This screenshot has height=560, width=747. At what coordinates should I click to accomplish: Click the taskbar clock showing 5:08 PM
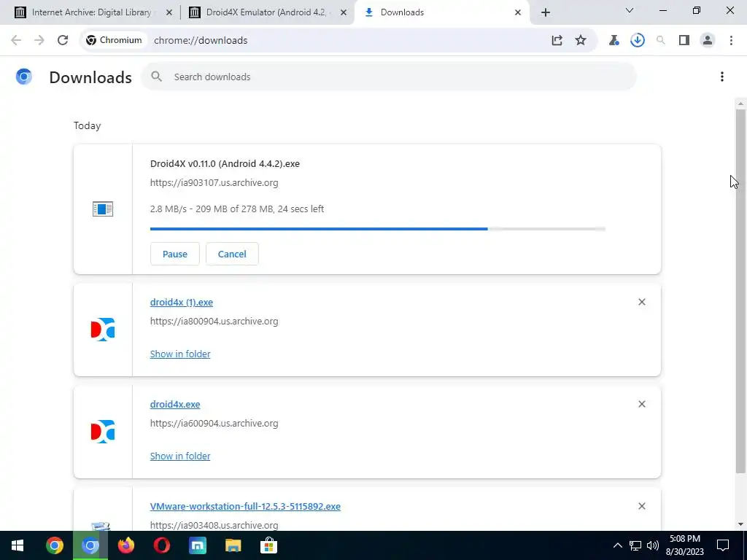click(x=684, y=545)
